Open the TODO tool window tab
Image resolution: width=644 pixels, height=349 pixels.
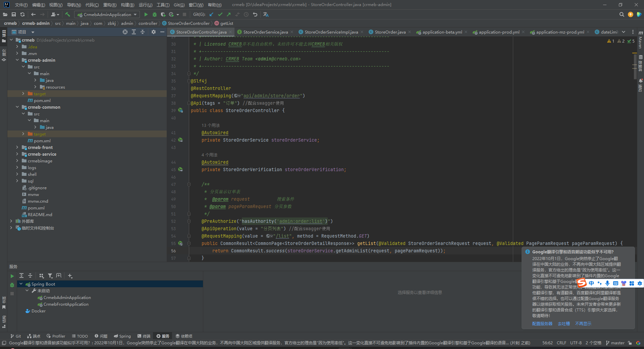80,336
